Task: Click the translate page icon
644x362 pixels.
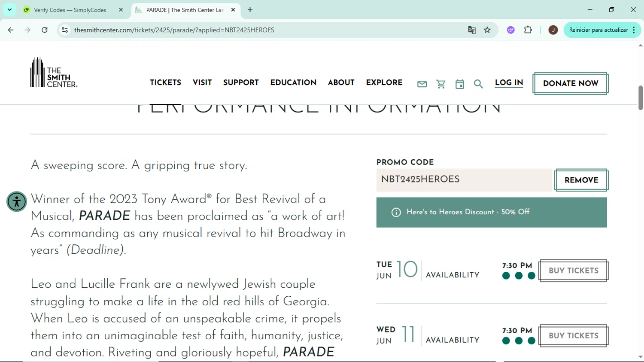Action: pyautogui.click(x=472, y=30)
